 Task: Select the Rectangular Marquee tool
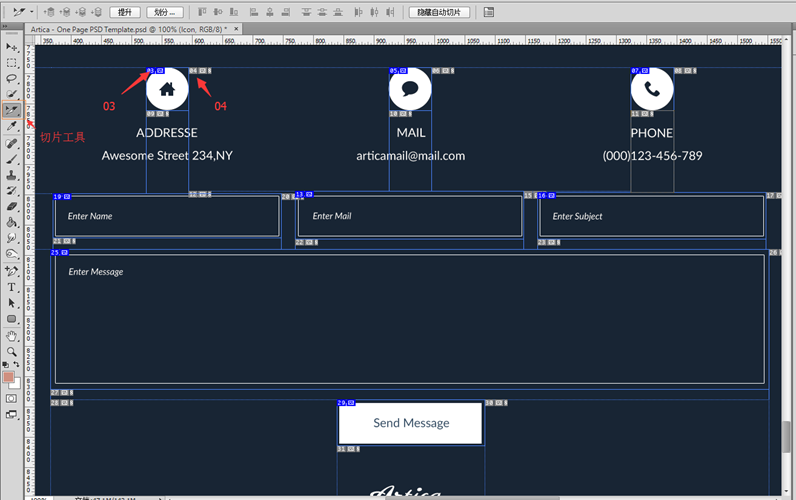tap(12, 63)
